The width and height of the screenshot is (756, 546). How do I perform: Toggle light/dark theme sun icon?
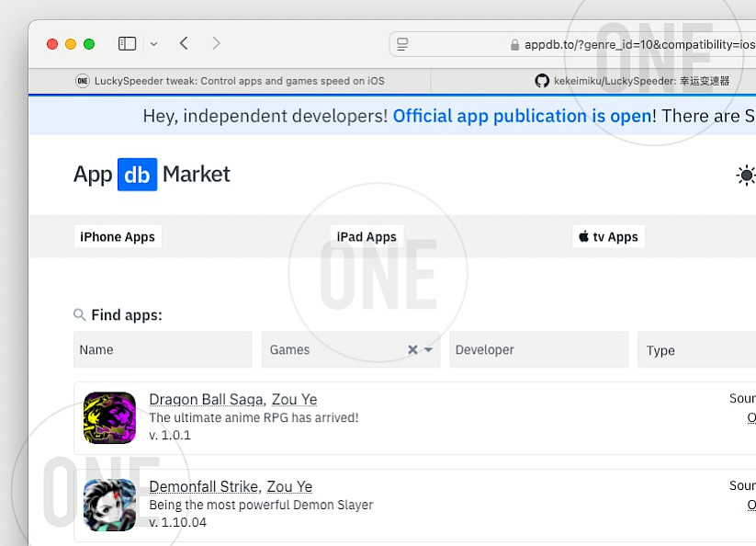[746, 175]
